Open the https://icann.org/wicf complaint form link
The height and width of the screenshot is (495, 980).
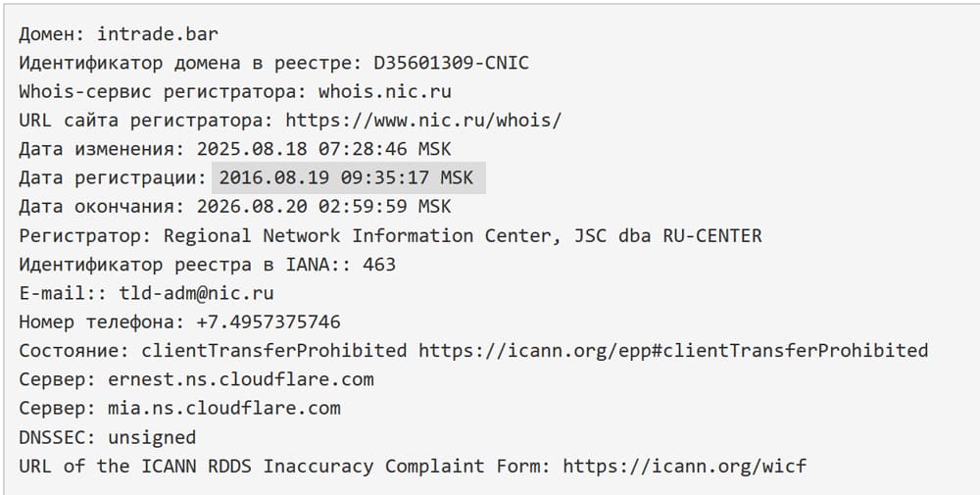[x=684, y=466]
